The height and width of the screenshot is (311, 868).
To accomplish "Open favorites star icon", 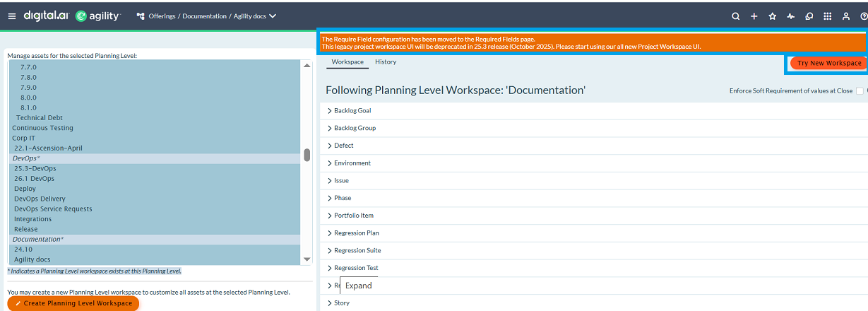I will [x=772, y=16].
